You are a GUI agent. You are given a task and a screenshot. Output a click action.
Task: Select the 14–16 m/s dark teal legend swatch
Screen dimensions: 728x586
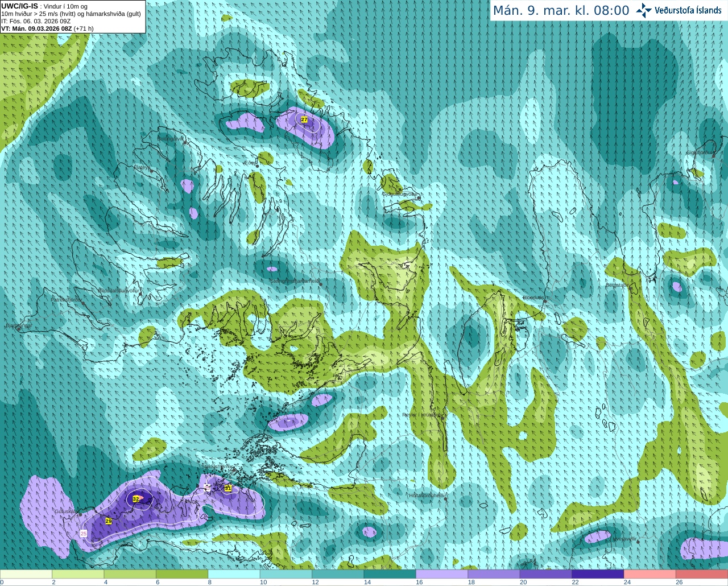390,574
